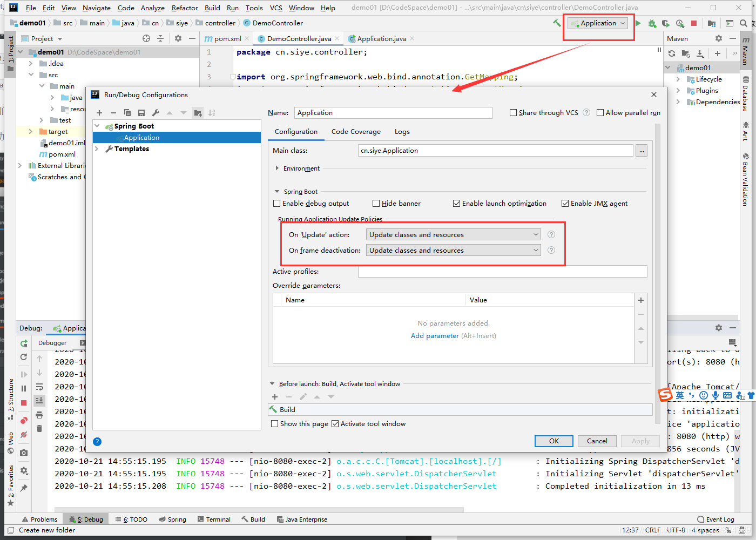Click the red Stop icon in main toolbar
The width and height of the screenshot is (756, 540).
coord(694,23)
